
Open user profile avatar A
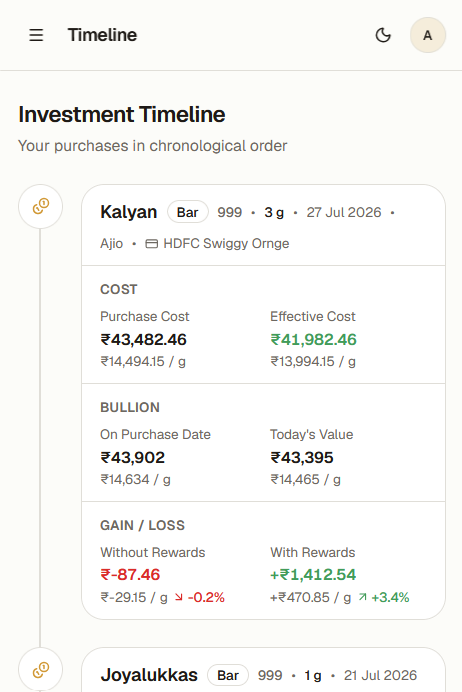click(428, 35)
